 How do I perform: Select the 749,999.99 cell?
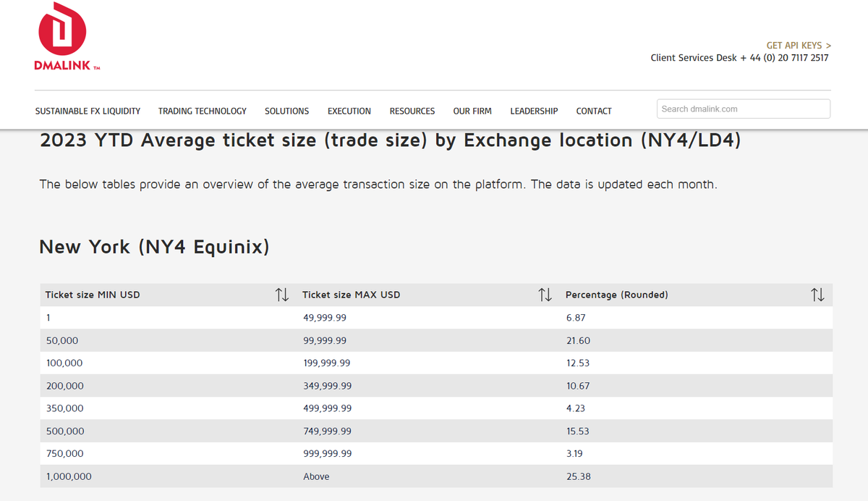coord(428,431)
